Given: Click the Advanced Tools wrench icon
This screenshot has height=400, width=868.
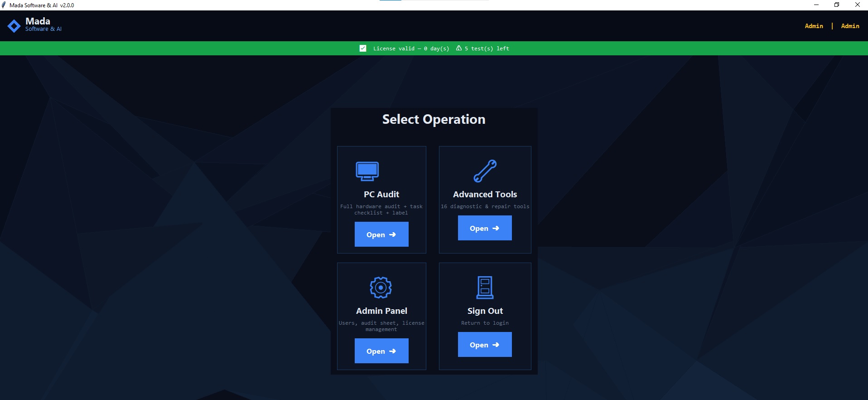Looking at the screenshot, I should (x=485, y=171).
